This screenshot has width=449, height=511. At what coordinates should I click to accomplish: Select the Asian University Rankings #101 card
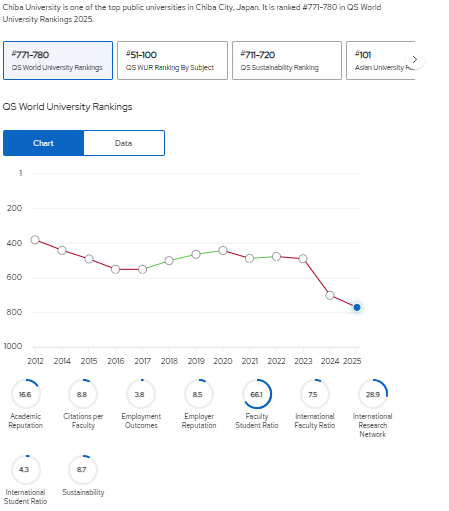(x=380, y=61)
